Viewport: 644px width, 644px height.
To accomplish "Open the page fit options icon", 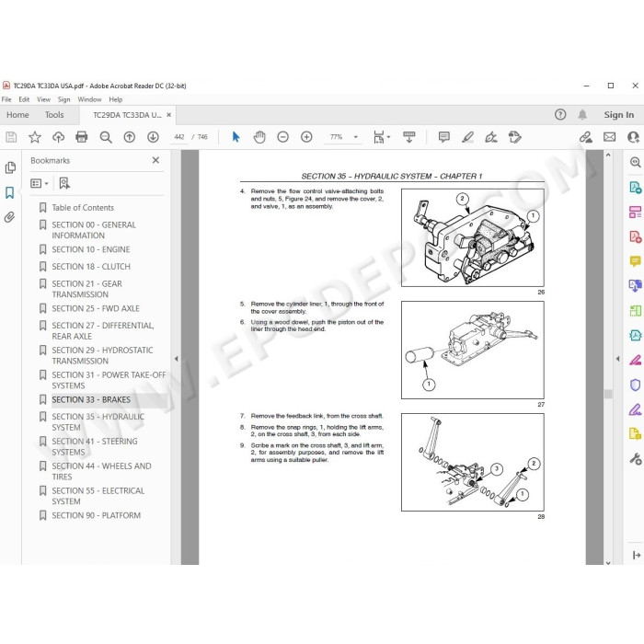I will click(x=381, y=137).
